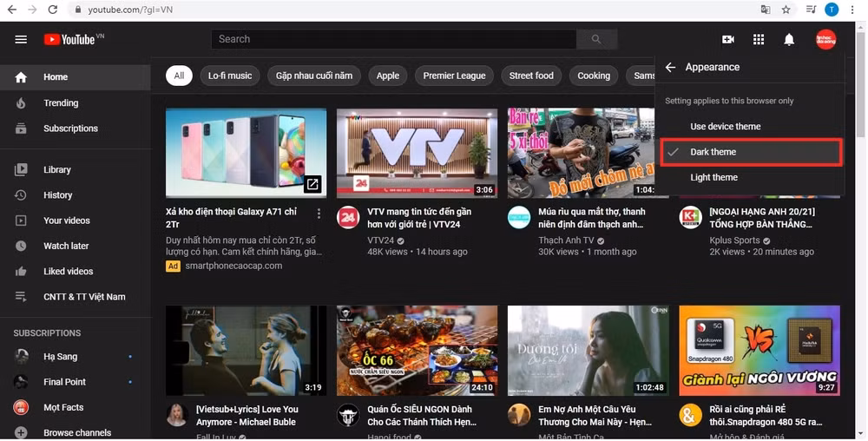The height and width of the screenshot is (441, 868).
Task: Select the All filter chip
Action: click(179, 76)
